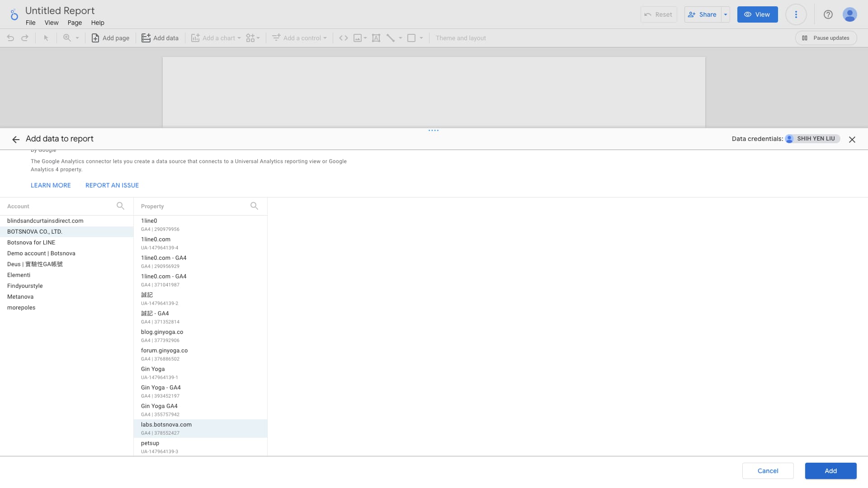
Task: Select the blog.ginyoga.co property
Action: (200, 336)
